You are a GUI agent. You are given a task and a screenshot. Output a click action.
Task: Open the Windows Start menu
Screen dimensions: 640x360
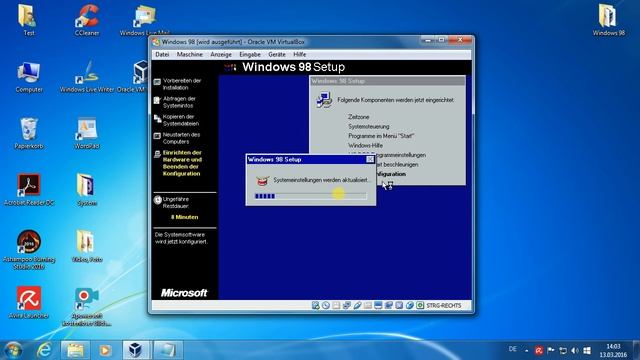pyautogui.click(x=13, y=350)
